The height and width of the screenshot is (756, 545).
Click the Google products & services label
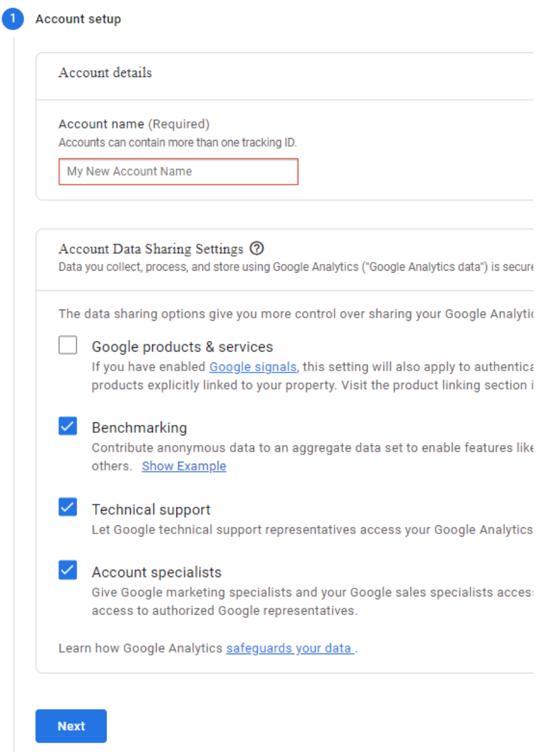pyautogui.click(x=182, y=347)
